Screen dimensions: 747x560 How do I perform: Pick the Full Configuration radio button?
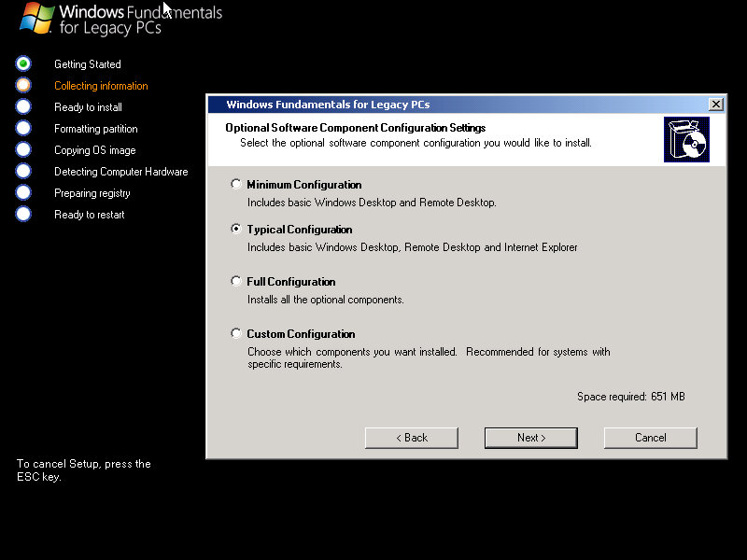point(236,281)
